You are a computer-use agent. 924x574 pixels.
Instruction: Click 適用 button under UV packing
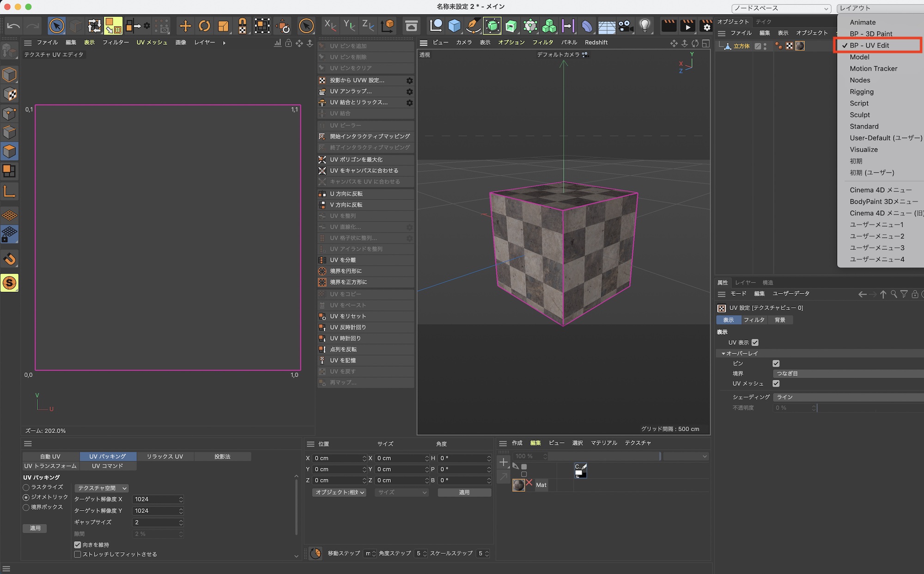35,528
